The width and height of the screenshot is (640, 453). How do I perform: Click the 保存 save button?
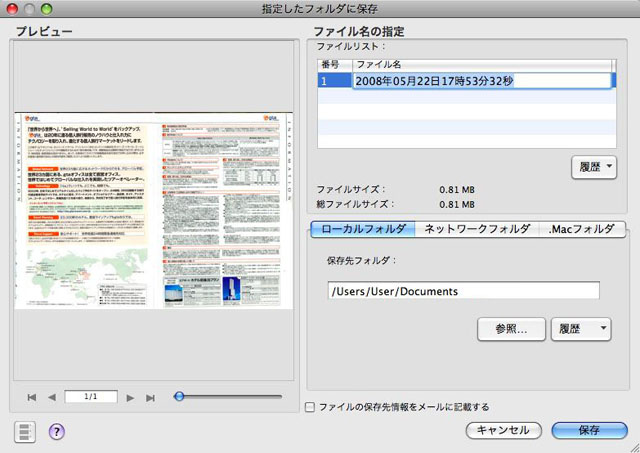pyautogui.click(x=588, y=430)
